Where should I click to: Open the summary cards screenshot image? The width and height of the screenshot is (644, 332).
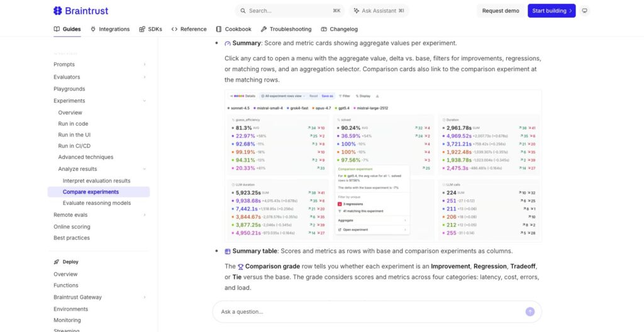383,165
